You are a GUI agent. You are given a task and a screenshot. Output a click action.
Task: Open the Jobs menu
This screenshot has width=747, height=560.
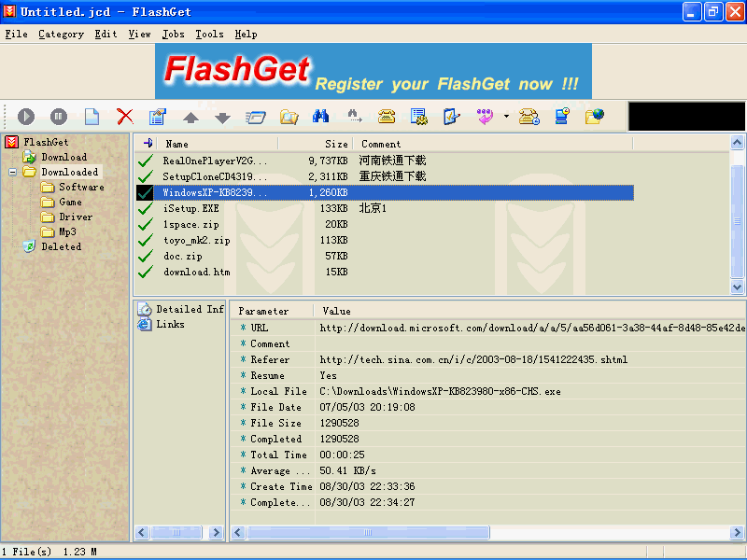click(174, 35)
